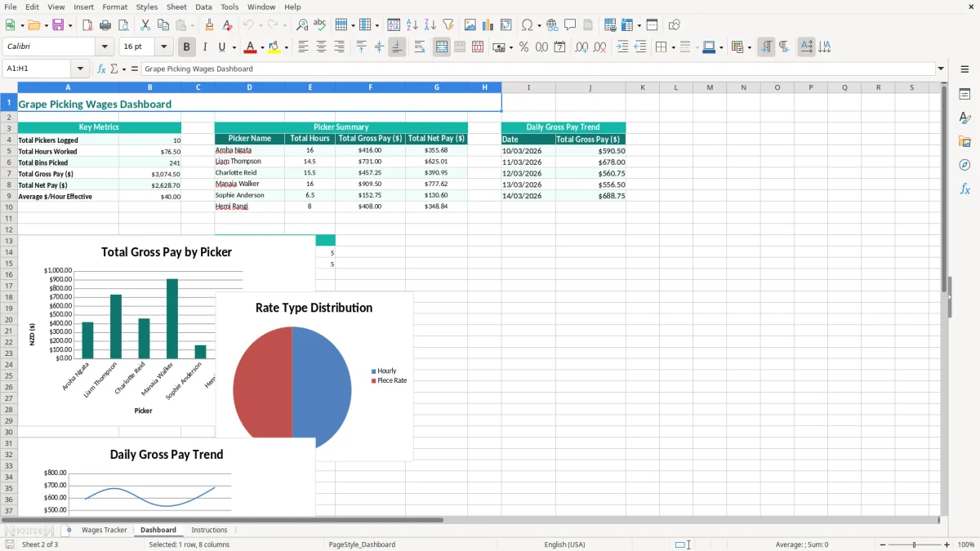Image resolution: width=980 pixels, height=551 pixels.
Task: Click the Add Decimal Place icon
Action: tap(581, 47)
